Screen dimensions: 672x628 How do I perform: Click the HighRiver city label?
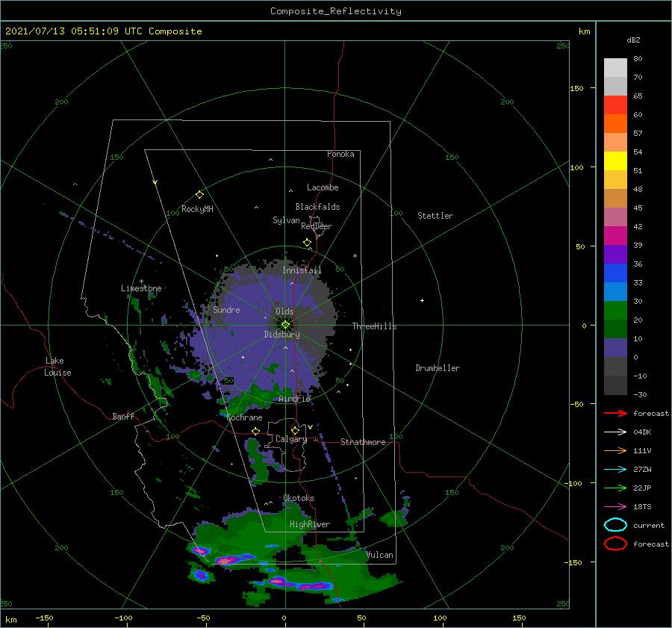(310, 524)
